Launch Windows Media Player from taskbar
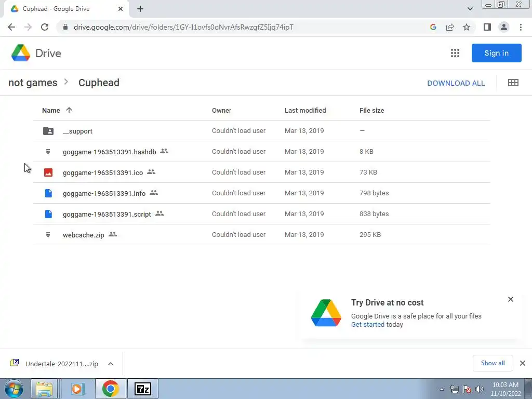Screen dimensions: 532x399 click(x=77, y=389)
